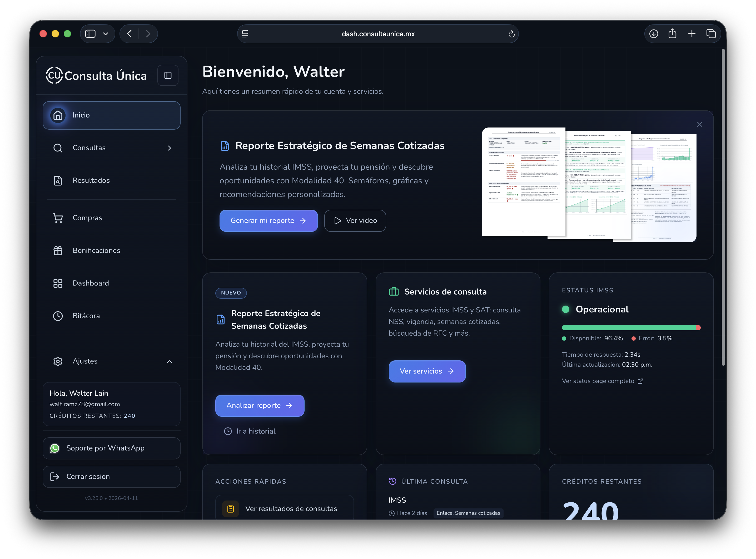Select the Bonificaciones gift icon

(58, 251)
